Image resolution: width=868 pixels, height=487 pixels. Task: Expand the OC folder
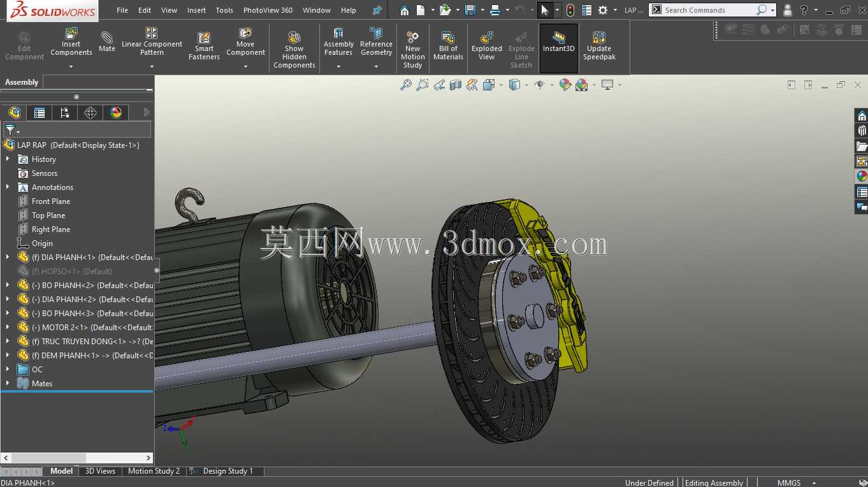[x=8, y=370]
